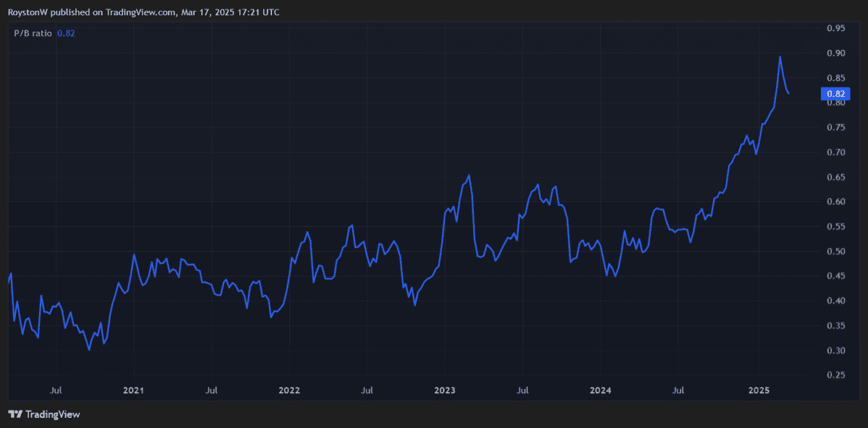Click the Jul label between 2024 and 2025

(x=678, y=390)
